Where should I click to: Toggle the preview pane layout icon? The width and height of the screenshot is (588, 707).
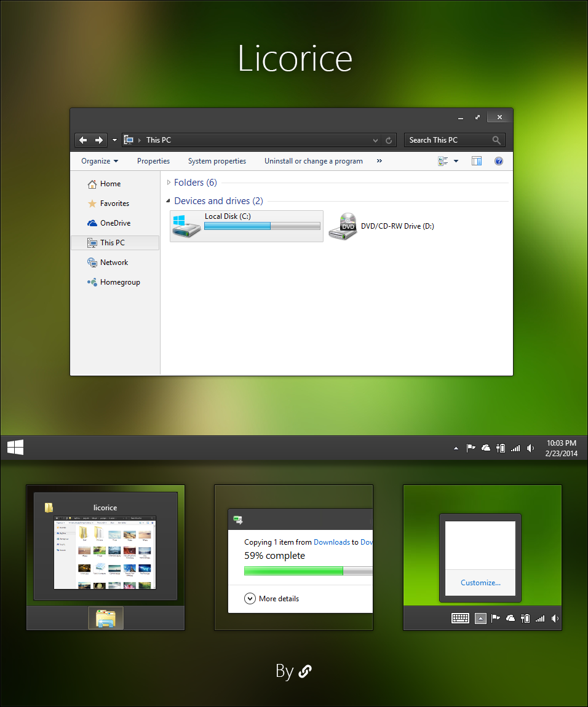click(x=477, y=160)
